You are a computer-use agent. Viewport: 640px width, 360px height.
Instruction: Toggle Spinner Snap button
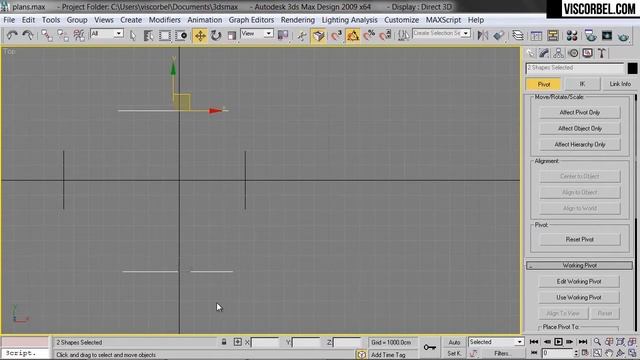pyautogui.click(x=385, y=36)
